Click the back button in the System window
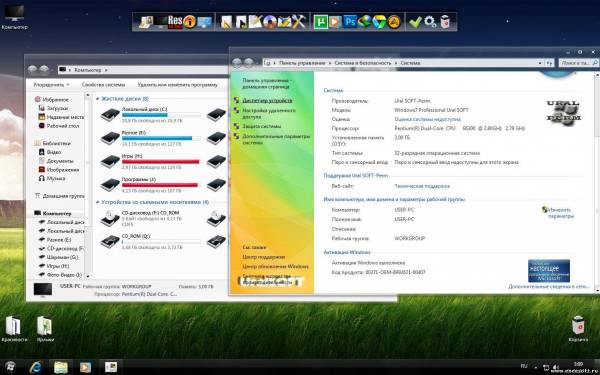This screenshot has width=600, height=375. coord(237,62)
